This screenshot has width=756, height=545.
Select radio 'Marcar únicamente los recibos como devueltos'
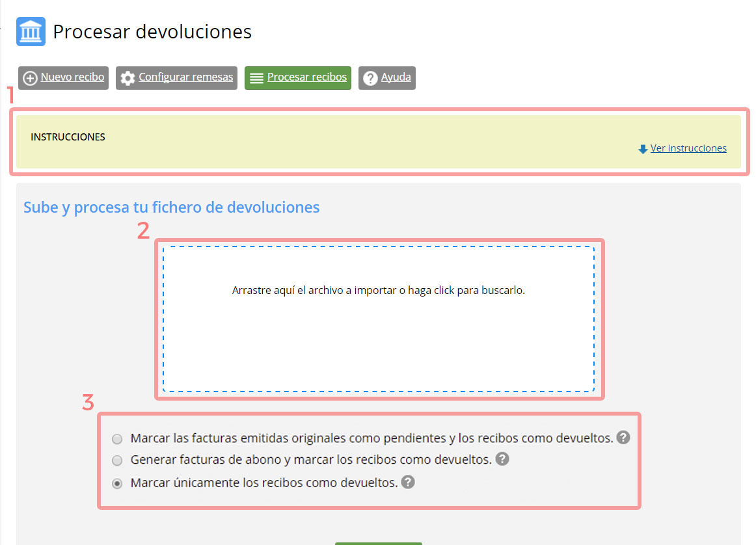(117, 483)
